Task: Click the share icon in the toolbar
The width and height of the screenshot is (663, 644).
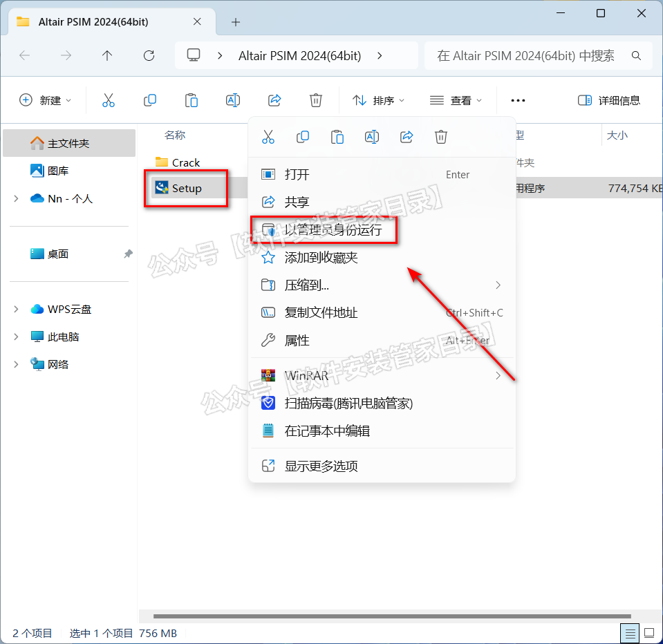Action: [274, 100]
